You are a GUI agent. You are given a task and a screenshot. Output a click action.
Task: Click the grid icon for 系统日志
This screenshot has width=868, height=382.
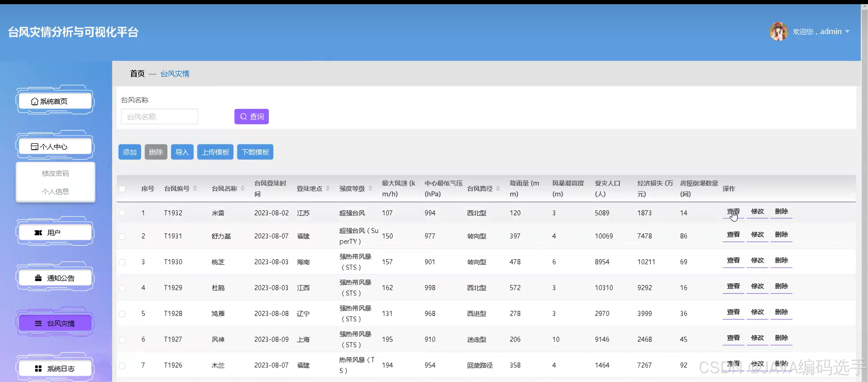[38, 369]
